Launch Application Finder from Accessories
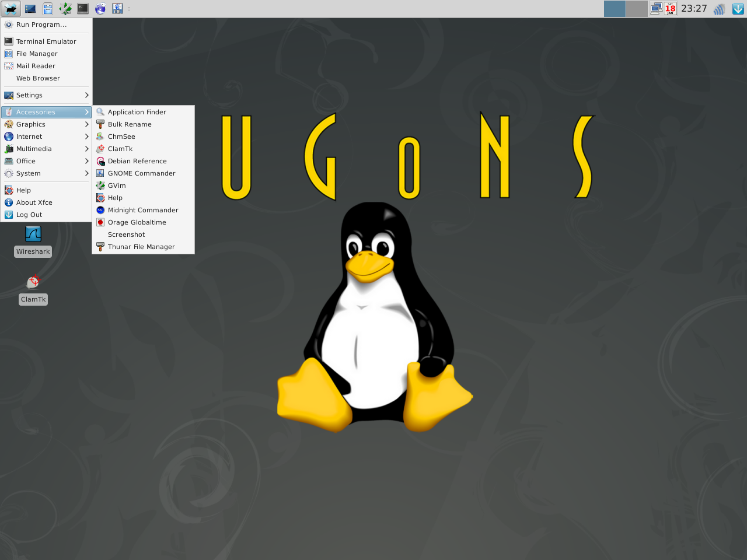This screenshot has height=560, width=747. coord(143,112)
